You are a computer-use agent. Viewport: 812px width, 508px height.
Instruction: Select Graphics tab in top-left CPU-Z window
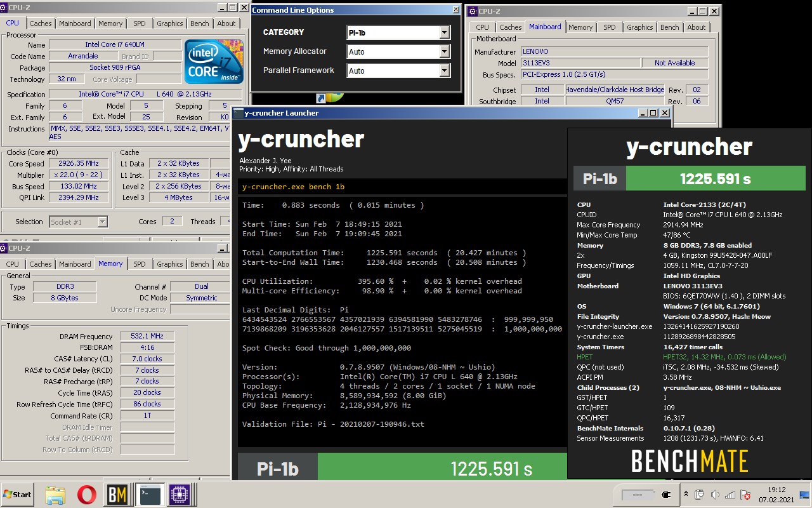[x=169, y=23]
